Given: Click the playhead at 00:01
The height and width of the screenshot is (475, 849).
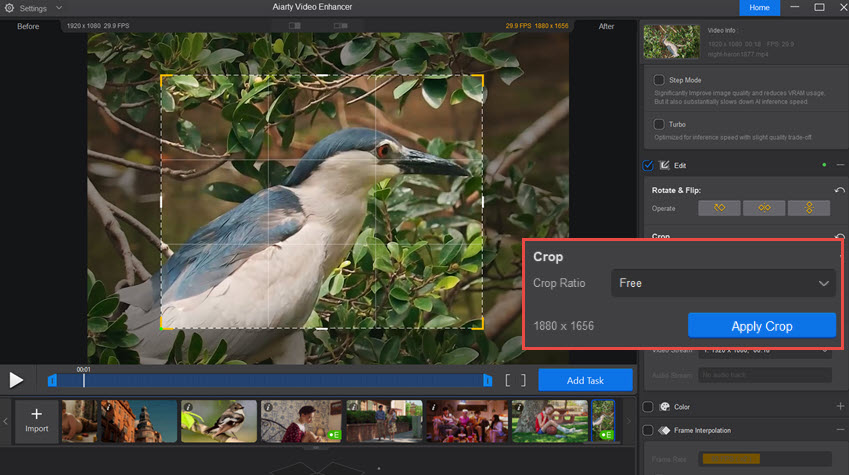Looking at the screenshot, I should tap(83, 380).
